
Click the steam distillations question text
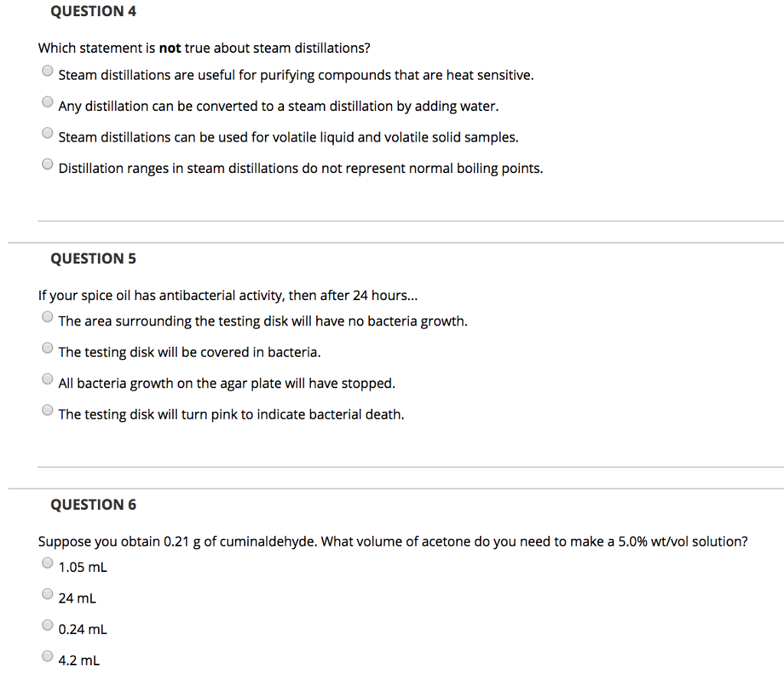click(204, 47)
